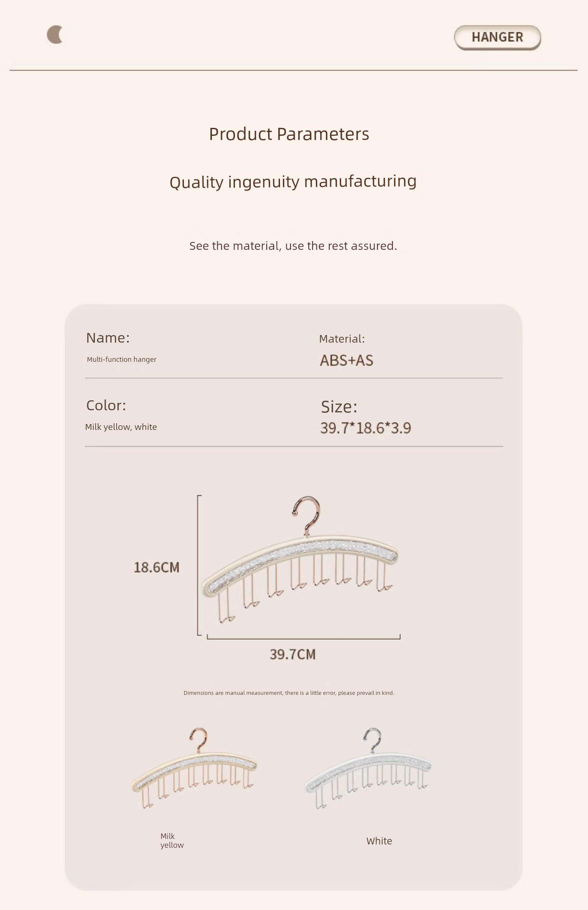Click the horizontal width bracket line

304,637
